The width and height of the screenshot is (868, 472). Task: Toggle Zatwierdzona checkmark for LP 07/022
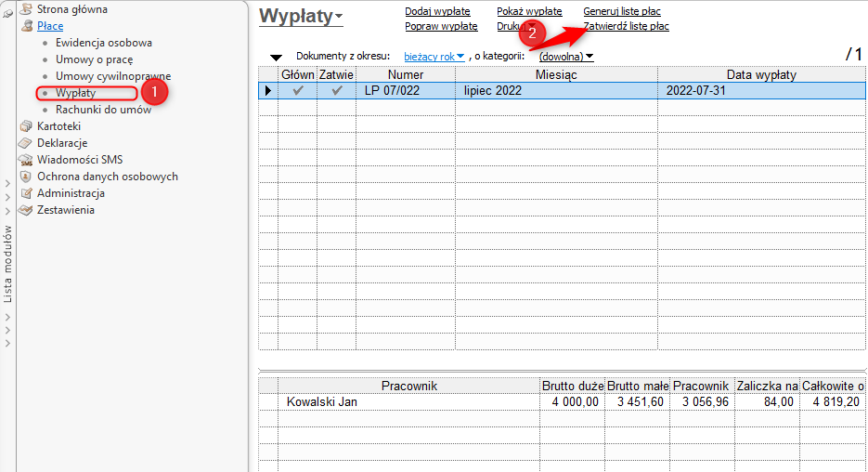[337, 90]
